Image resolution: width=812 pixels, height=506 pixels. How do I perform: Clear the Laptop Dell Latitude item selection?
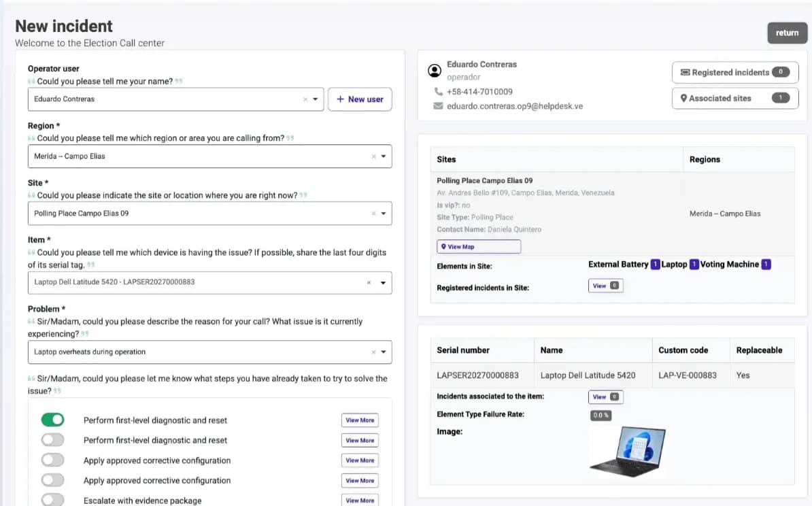click(x=369, y=283)
